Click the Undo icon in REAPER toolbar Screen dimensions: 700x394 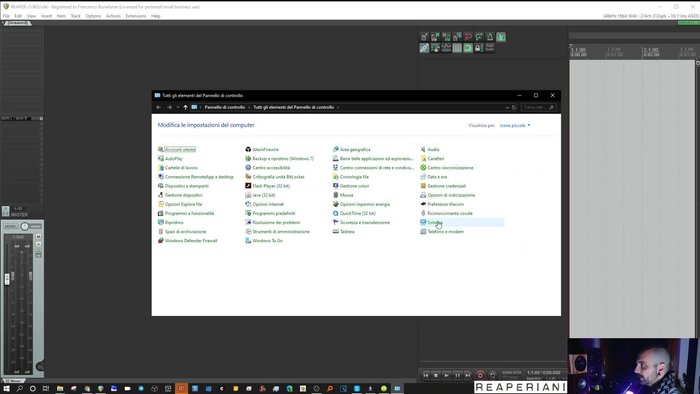click(468, 37)
